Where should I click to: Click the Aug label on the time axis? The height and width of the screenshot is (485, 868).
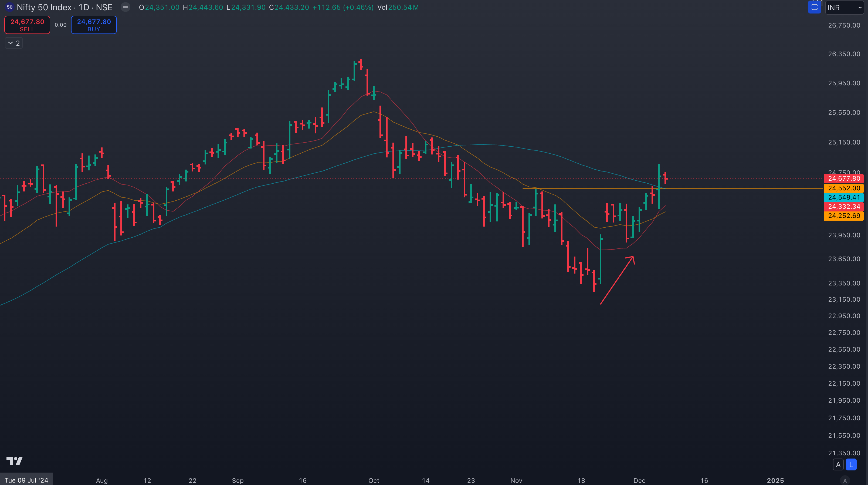pos(102,481)
